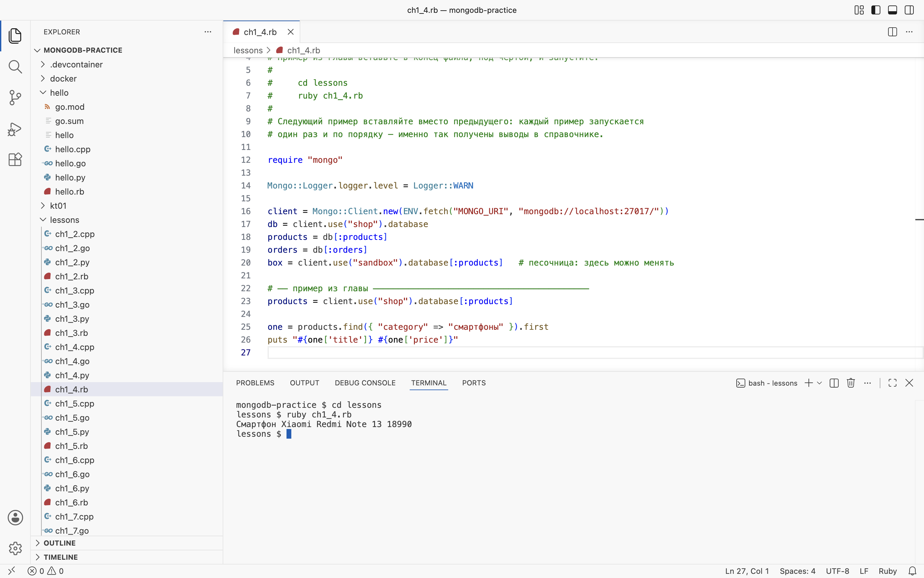The image size is (924, 578).
Task: Toggle Primary Side Bar visibility
Action: click(x=876, y=10)
